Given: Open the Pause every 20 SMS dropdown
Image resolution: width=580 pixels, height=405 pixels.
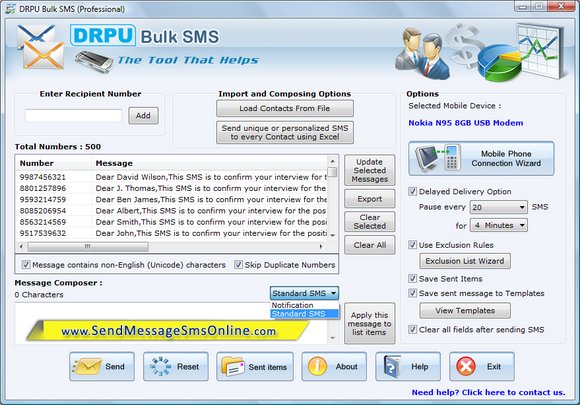Looking at the screenshot, I should (499, 207).
